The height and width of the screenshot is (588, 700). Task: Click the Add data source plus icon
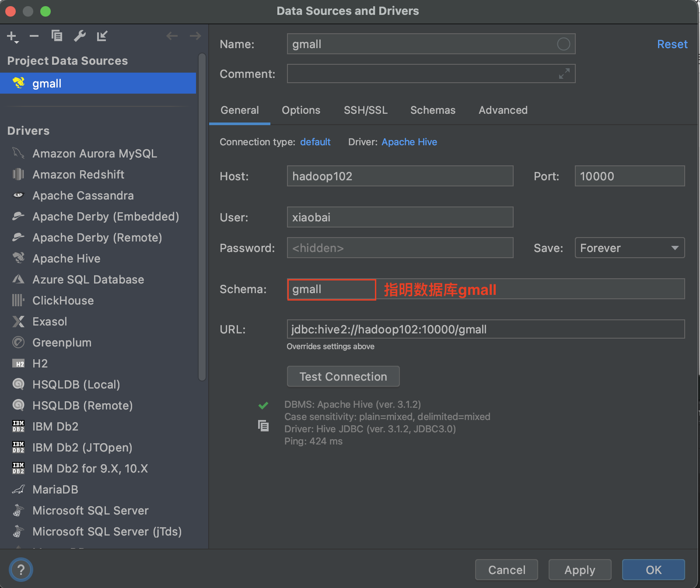pyautogui.click(x=13, y=37)
